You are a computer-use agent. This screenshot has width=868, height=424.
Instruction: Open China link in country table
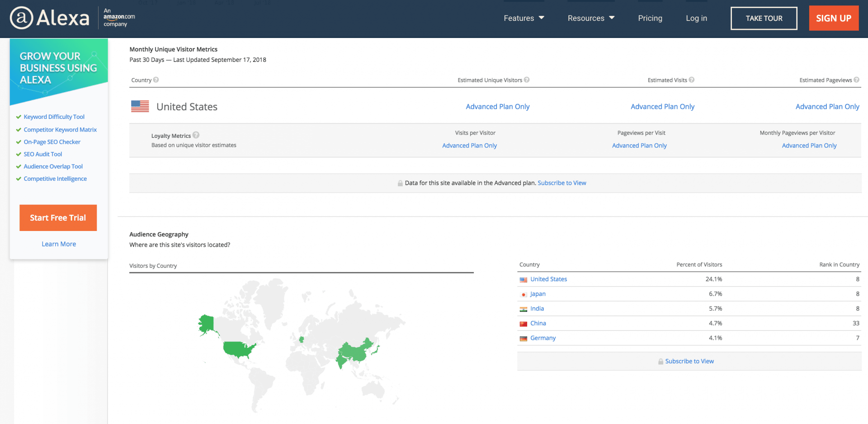click(538, 323)
